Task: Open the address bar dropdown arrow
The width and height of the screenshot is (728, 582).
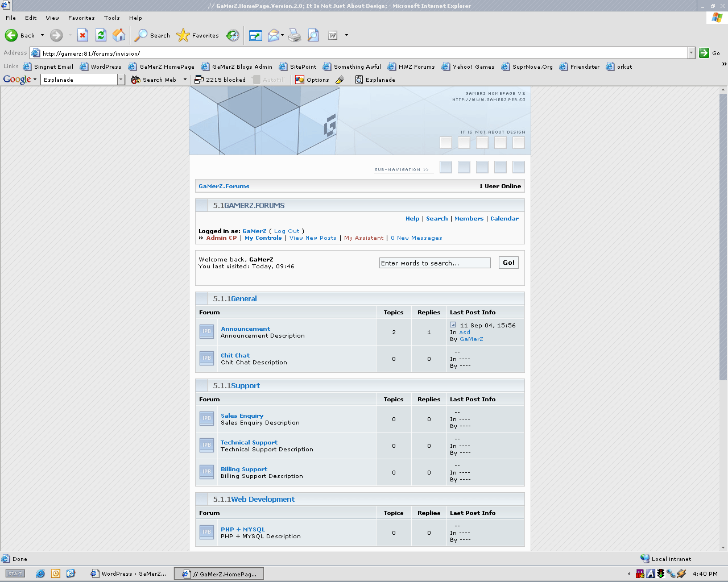Action: tap(691, 53)
